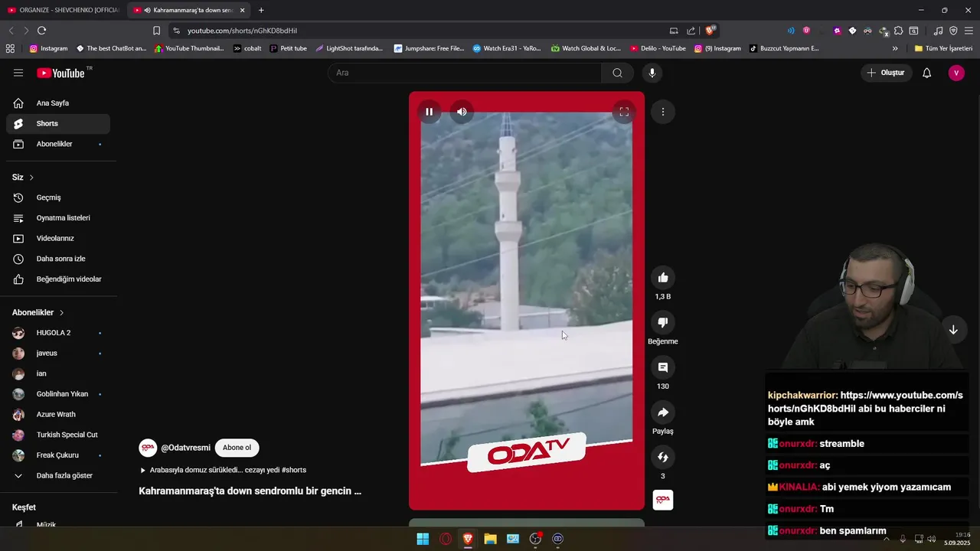This screenshot has width=980, height=551.
Task: Open the comments for this Short
Action: click(x=663, y=367)
